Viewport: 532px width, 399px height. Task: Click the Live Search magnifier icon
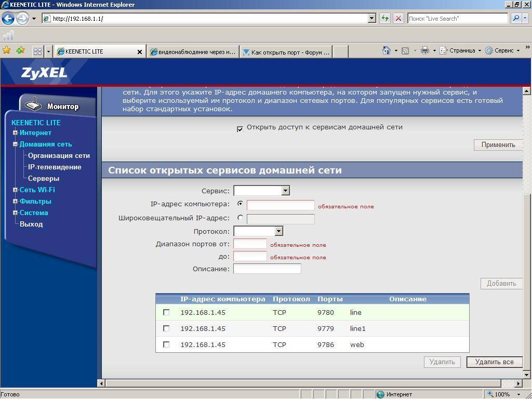click(x=516, y=18)
